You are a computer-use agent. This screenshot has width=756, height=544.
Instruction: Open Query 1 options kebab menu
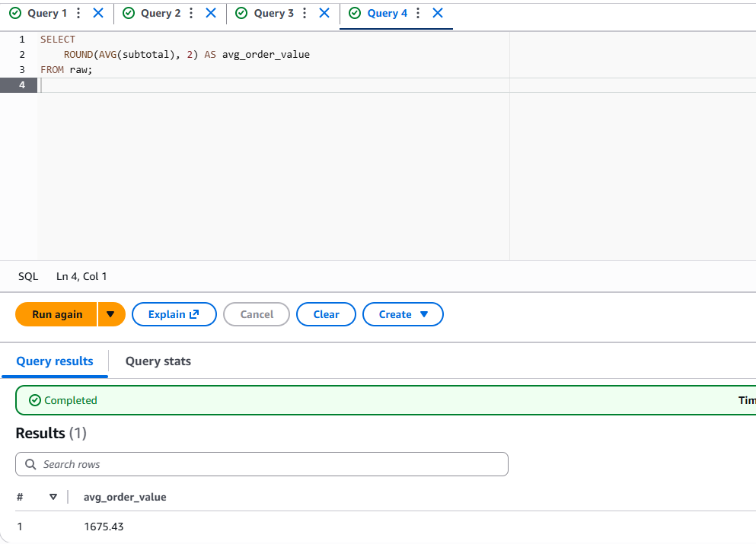78,14
